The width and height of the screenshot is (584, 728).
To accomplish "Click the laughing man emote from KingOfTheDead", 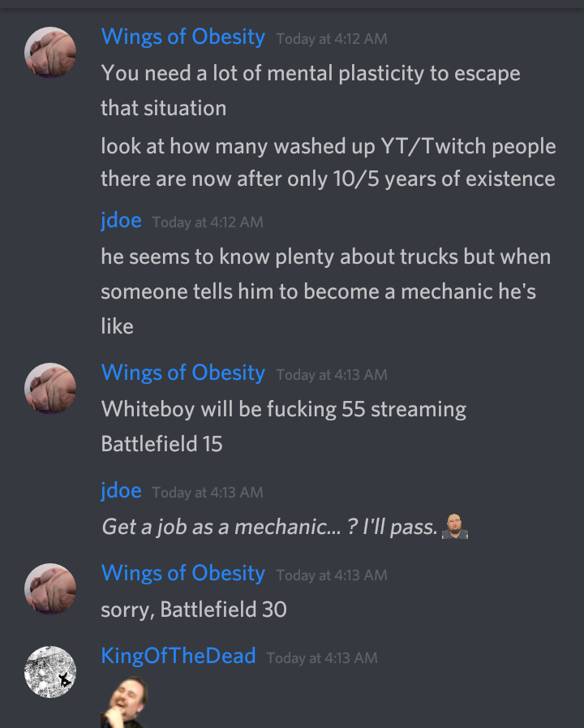I will (124, 702).
